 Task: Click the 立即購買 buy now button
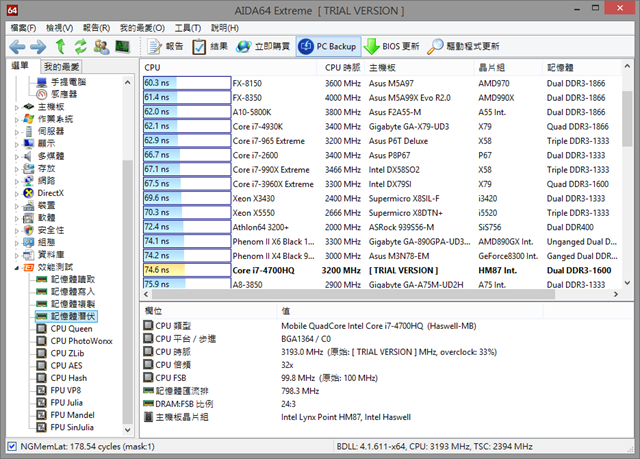click(263, 47)
